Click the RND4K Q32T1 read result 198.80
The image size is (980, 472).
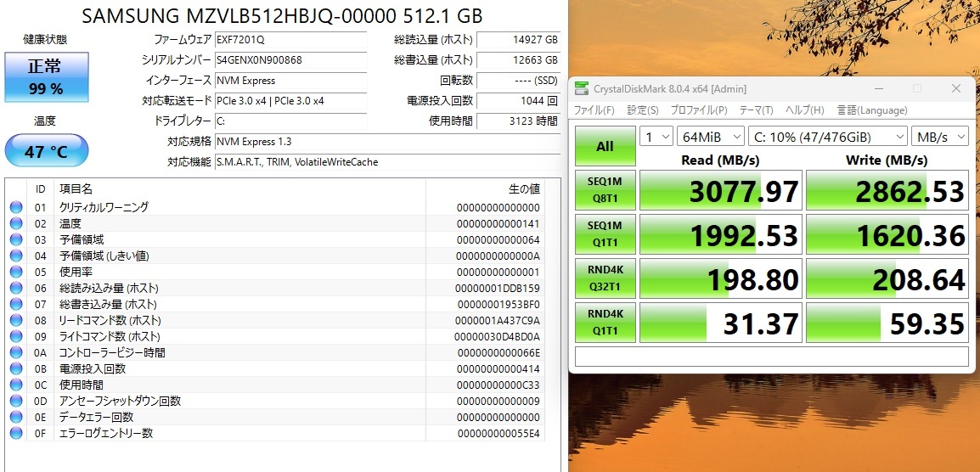(x=721, y=278)
